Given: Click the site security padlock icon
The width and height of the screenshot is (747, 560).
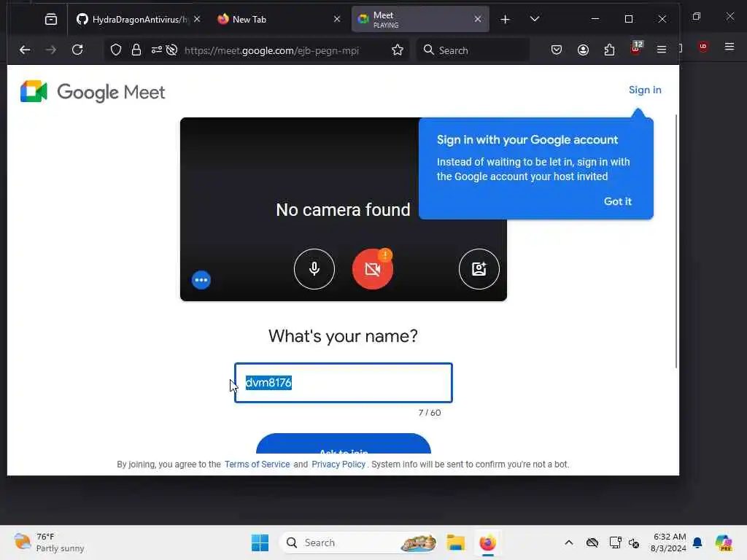Looking at the screenshot, I should [136, 50].
